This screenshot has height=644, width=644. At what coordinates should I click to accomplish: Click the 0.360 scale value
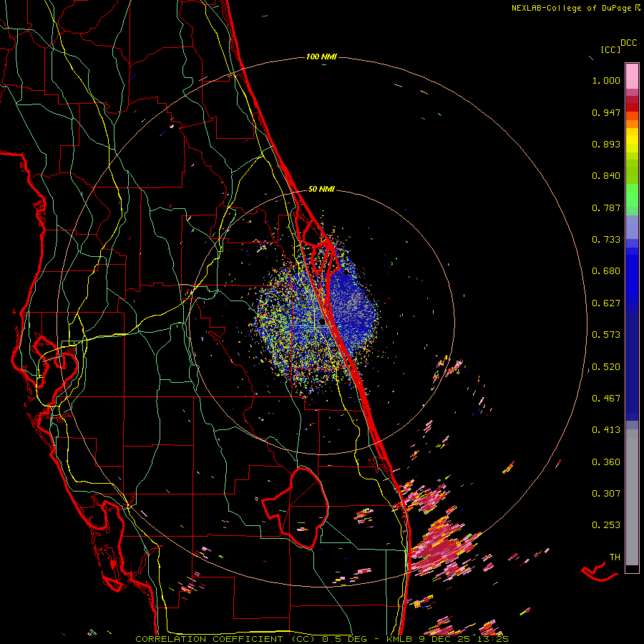pyautogui.click(x=606, y=462)
